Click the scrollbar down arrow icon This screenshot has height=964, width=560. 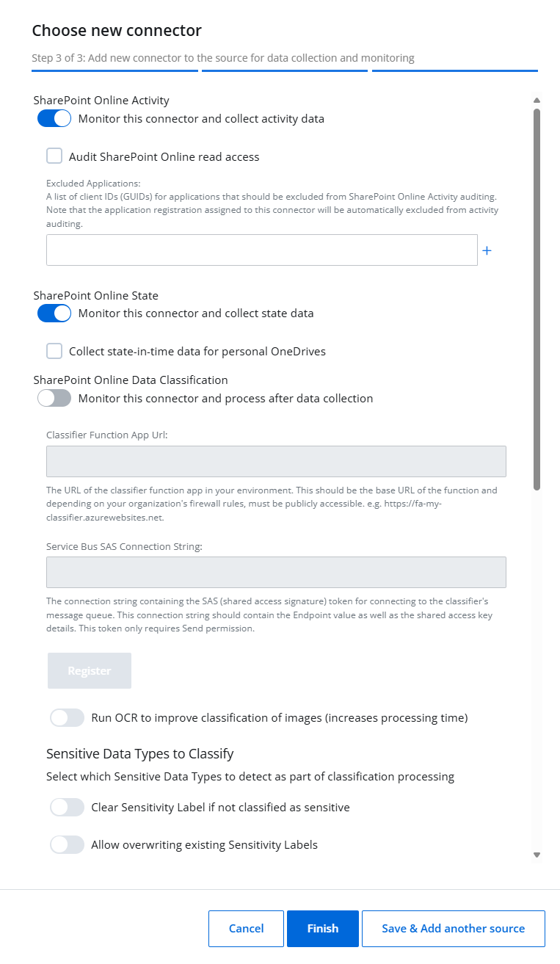[537, 855]
